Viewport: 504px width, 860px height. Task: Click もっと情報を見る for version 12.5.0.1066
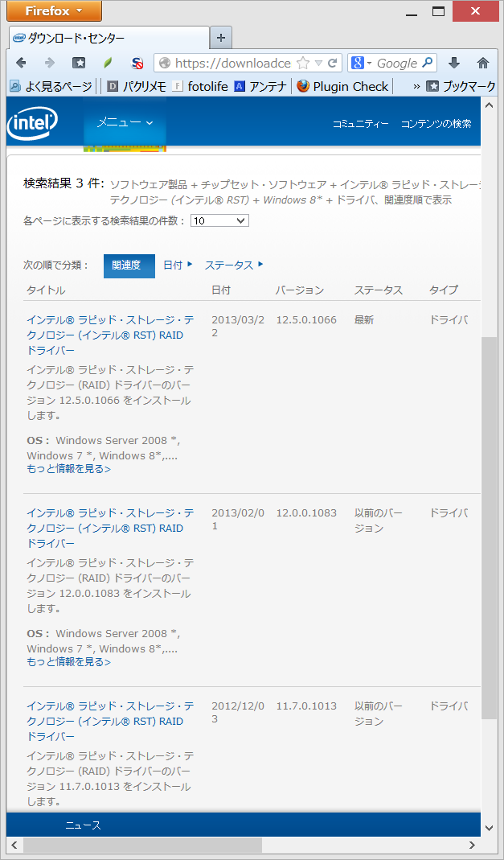pos(68,469)
